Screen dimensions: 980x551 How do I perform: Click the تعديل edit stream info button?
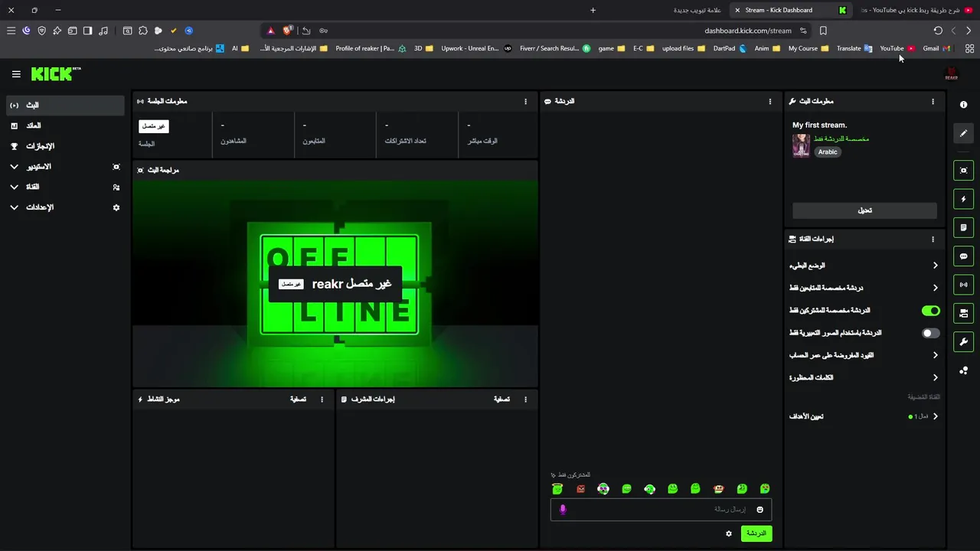(x=864, y=210)
